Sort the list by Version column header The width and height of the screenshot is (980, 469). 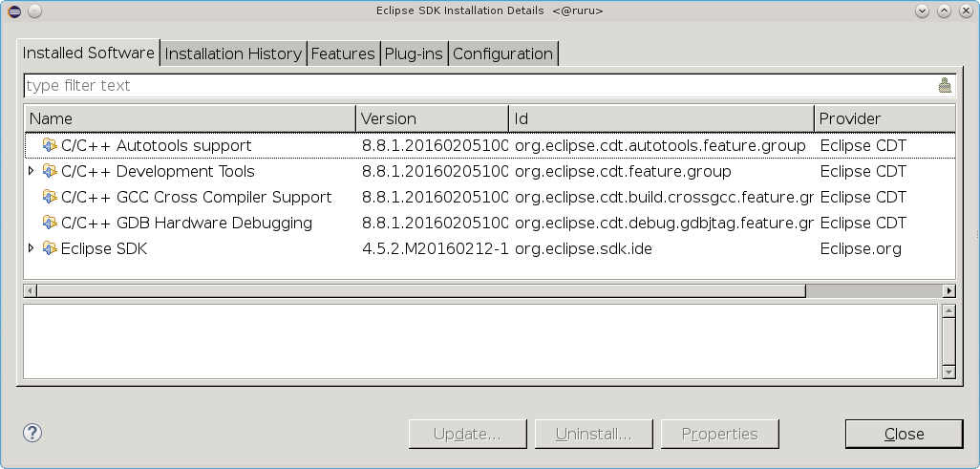(x=432, y=118)
